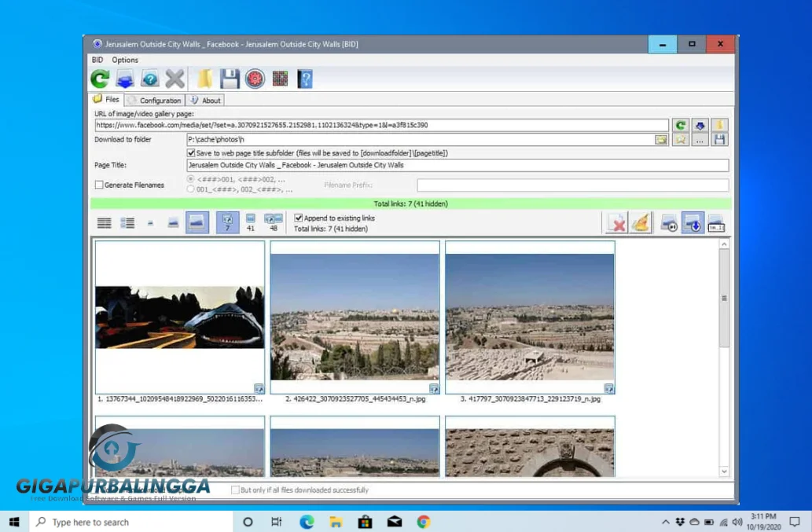The width and height of the screenshot is (812, 532).
Task: Click the blue question-mark tray toolbar icon
Action: click(150, 79)
